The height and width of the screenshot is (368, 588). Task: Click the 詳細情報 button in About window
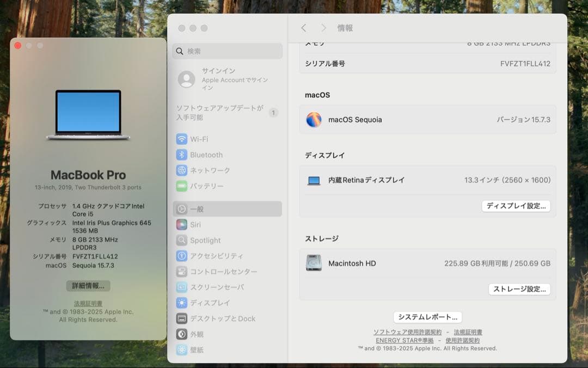click(x=88, y=286)
